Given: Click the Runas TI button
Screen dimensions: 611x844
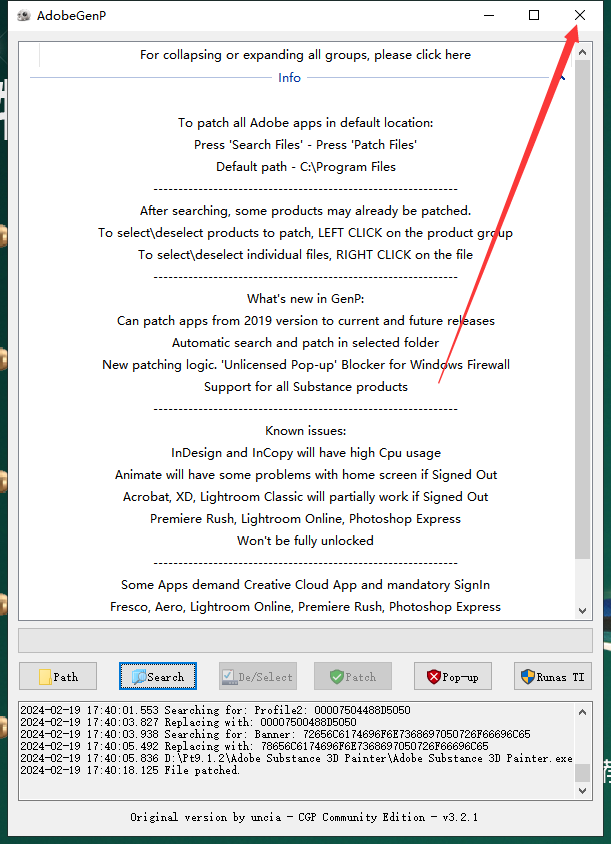Looking at the screenshot, I should [553, 676].
